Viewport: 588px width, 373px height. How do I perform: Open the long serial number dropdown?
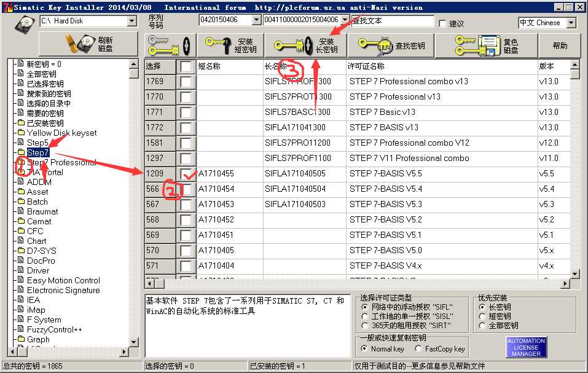345,20
